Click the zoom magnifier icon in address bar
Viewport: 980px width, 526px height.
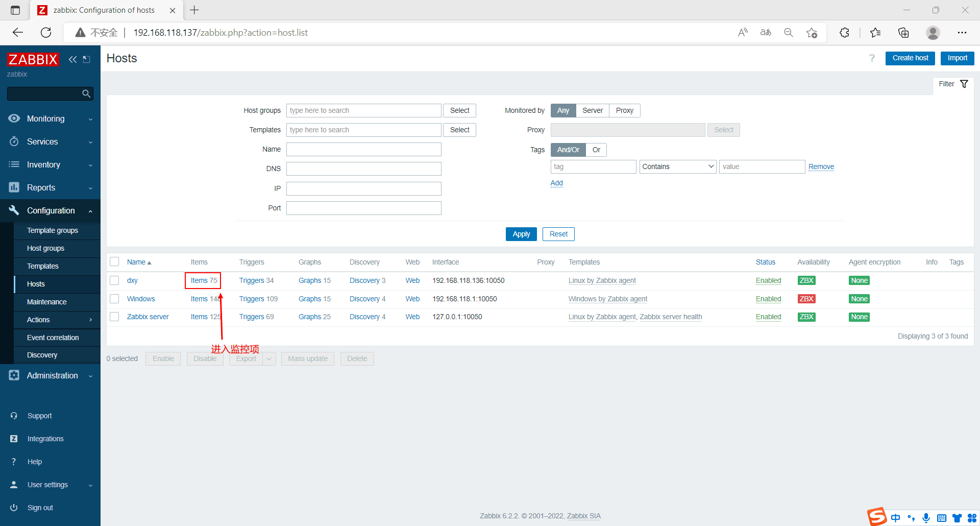coord(789,33)
